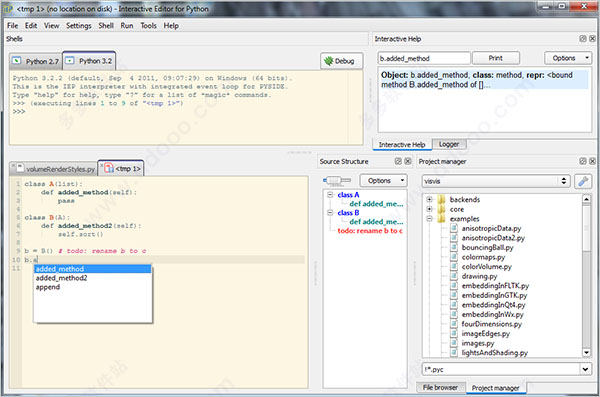The width and height of the screenshot is (600, 397).
Task: Switch to the Project manager bottom tab
Action: pyautogui.click(x=496, y=388)
